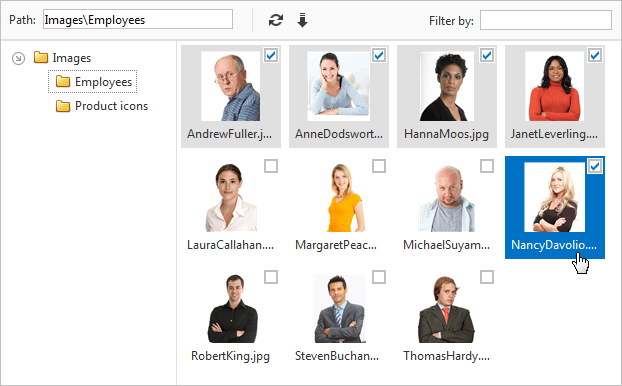Click the MargaretPeac... file name
This screenshot has height=386, width=622.
coord(336,245)
